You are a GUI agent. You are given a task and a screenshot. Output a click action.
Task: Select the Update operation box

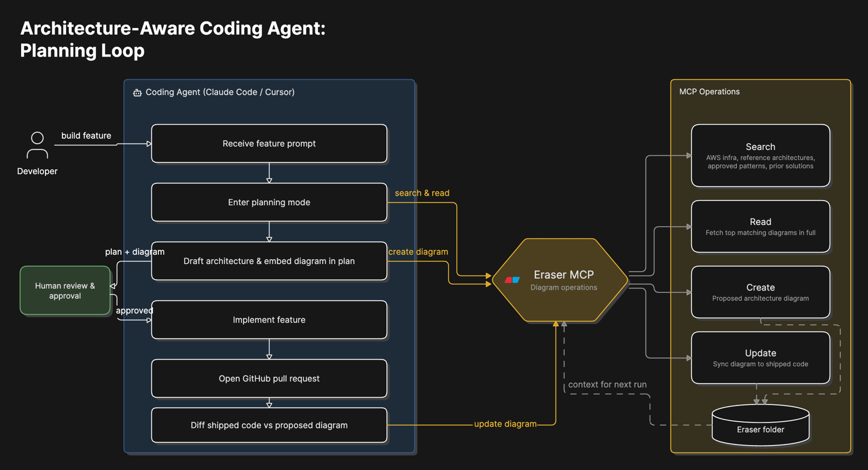[x=761, y=358]
